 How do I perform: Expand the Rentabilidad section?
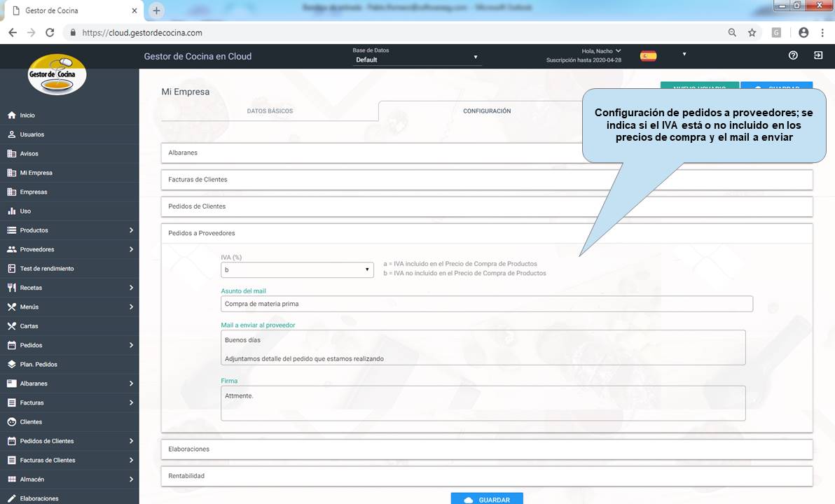[487, 476]
